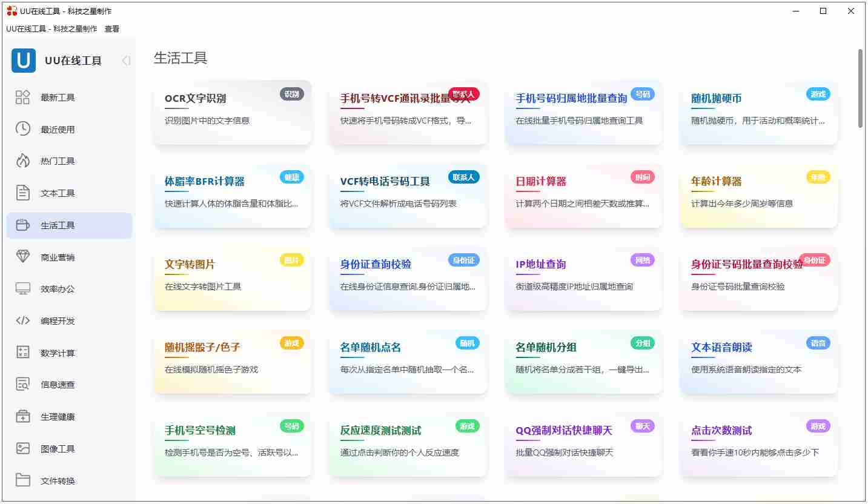Open the OCR文字识别 tool
This screenshot has height=504, width=868.
[x=232, y=113]
